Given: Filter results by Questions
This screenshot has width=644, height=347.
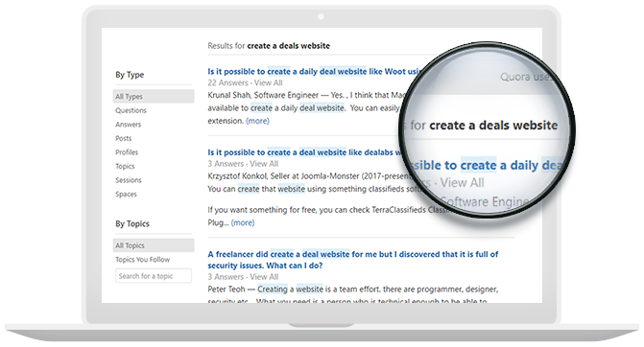Looking at the screenshot, I should (x=131, y=110).
